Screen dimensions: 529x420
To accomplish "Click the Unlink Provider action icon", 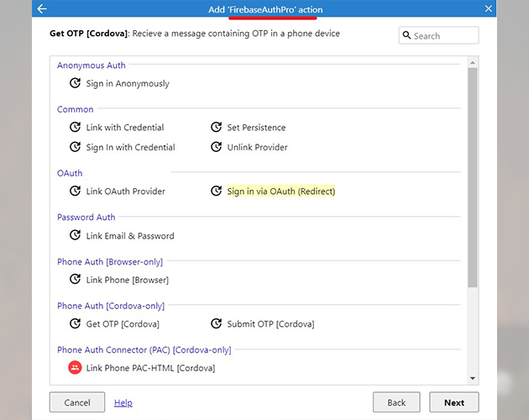I will point(217,147).
